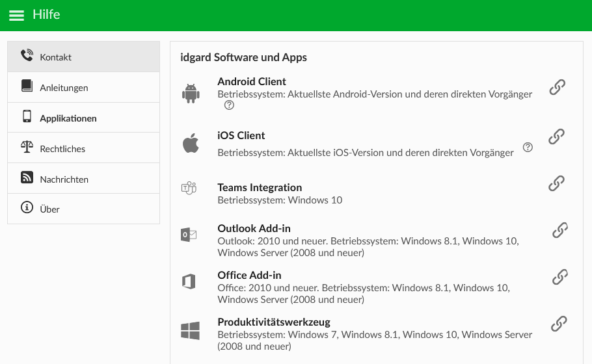Open link icon for Produktivitätswerkzeug
This screenshot has height=364, width=592.
pos(559,324)
